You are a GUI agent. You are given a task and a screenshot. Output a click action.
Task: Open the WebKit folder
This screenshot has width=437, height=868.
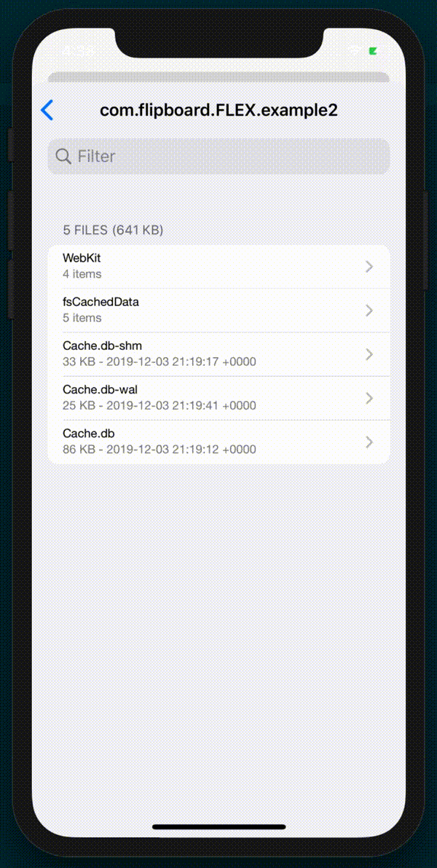pos(219,266)
